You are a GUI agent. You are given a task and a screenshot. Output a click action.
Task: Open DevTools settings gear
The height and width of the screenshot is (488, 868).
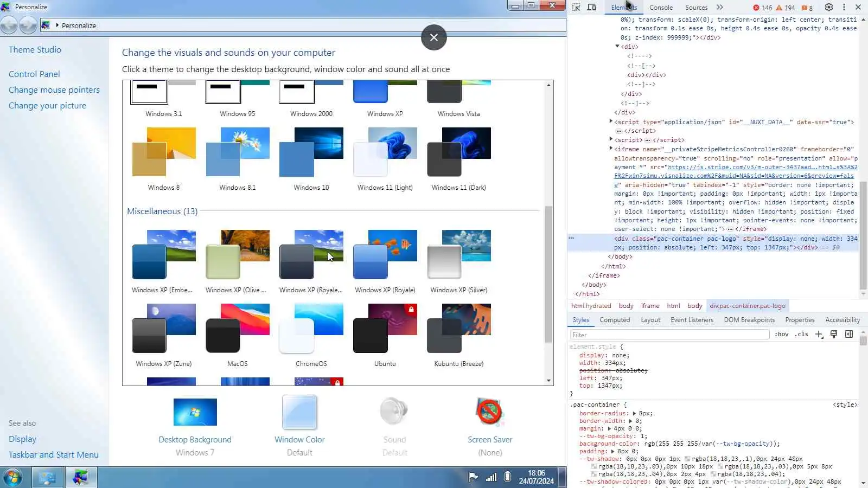coord(829,8)
